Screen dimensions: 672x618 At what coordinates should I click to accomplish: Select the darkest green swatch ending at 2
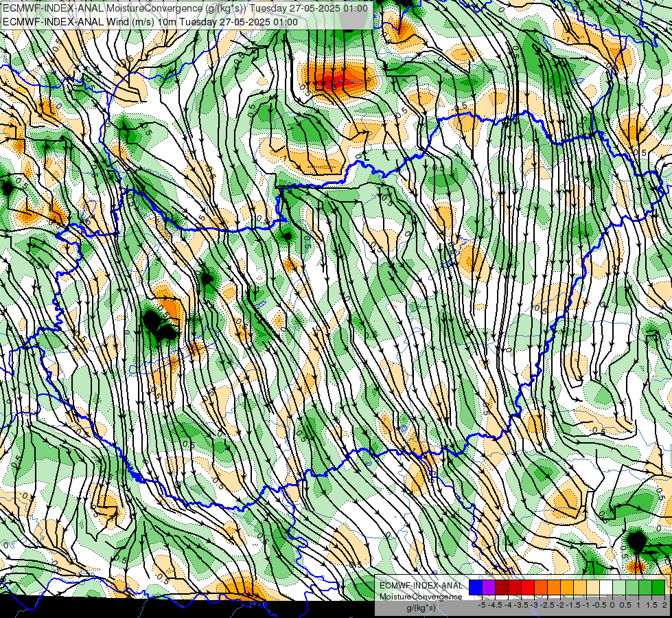658,587
